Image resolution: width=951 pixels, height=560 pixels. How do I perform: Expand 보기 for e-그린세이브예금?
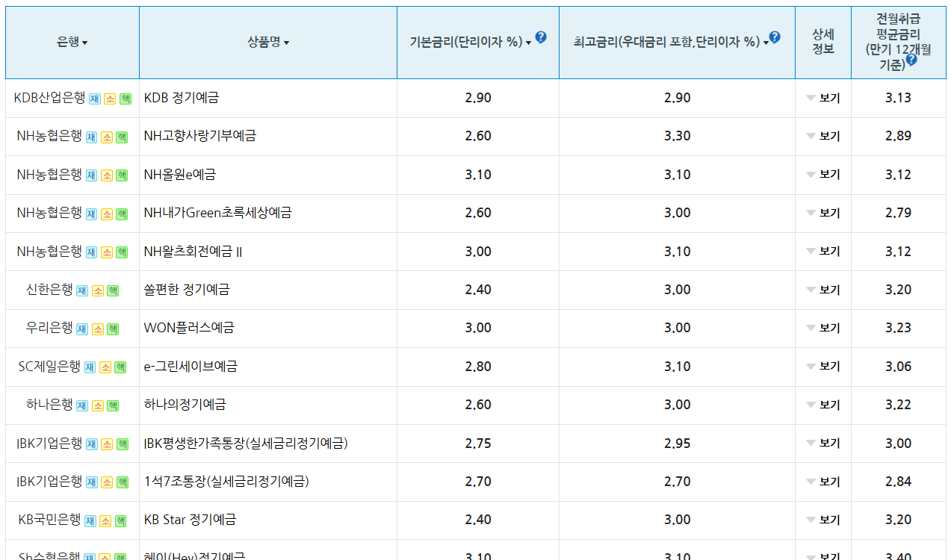pyautogui.click(x=823, y=367)
